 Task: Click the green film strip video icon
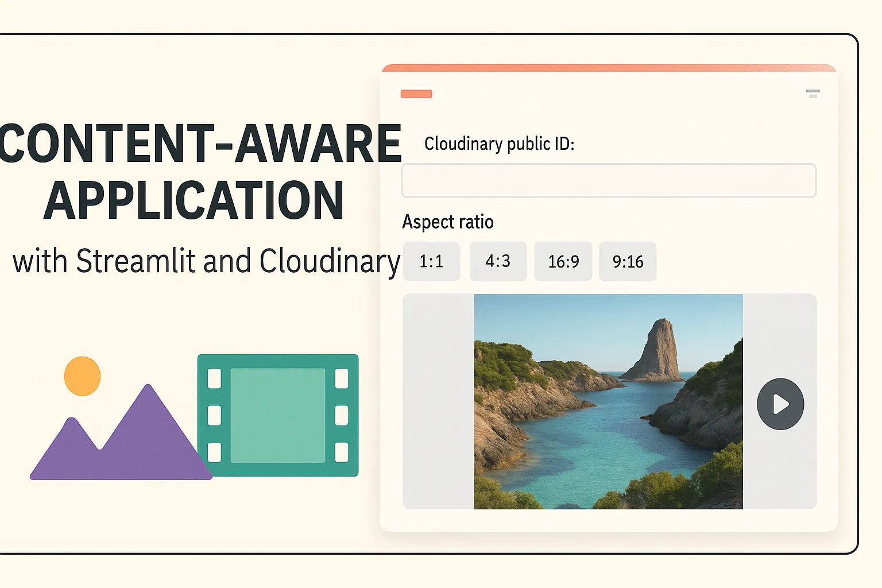[x=278, y=415]
